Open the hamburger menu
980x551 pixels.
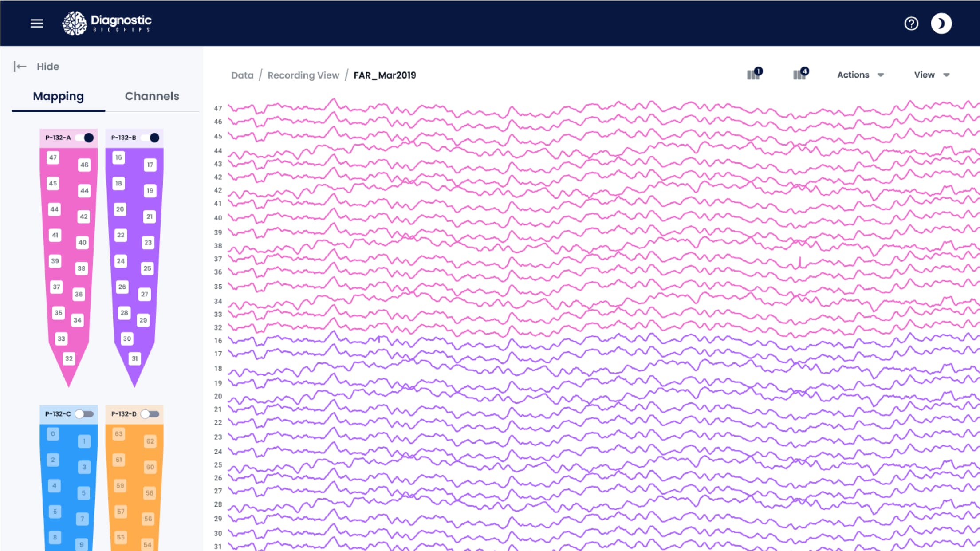(x=37, y=24)
